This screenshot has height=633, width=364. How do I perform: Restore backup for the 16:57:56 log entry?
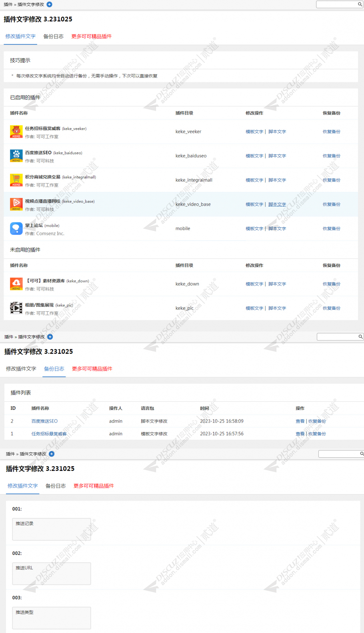[317, 434]
